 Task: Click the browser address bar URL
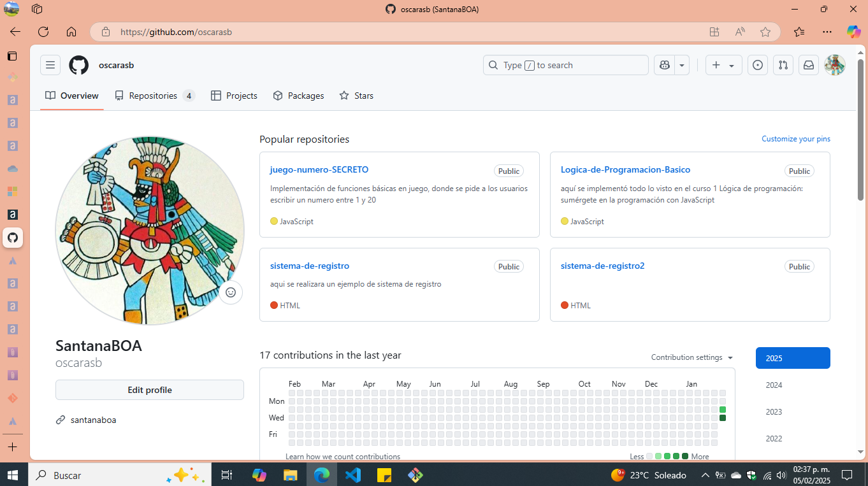[176, 32]
